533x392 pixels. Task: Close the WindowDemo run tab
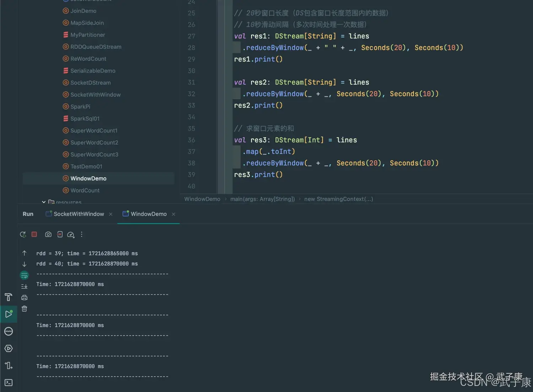point(173,214)
